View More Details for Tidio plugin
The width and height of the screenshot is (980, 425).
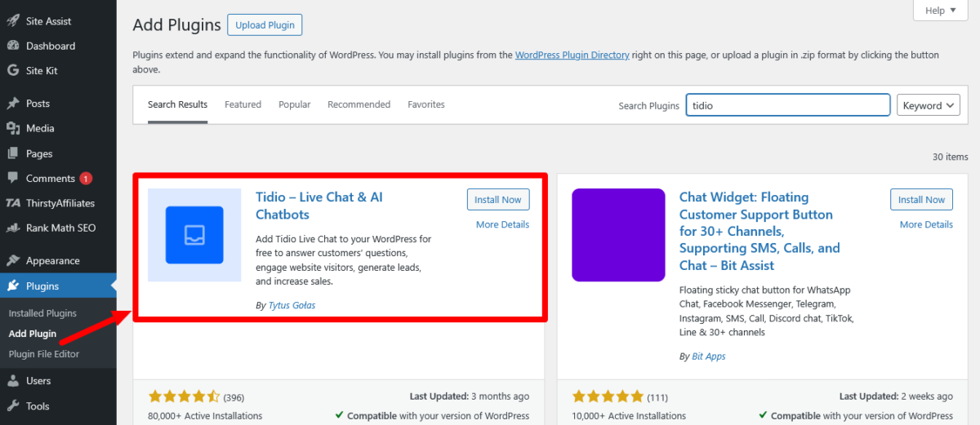click(502, 224)
